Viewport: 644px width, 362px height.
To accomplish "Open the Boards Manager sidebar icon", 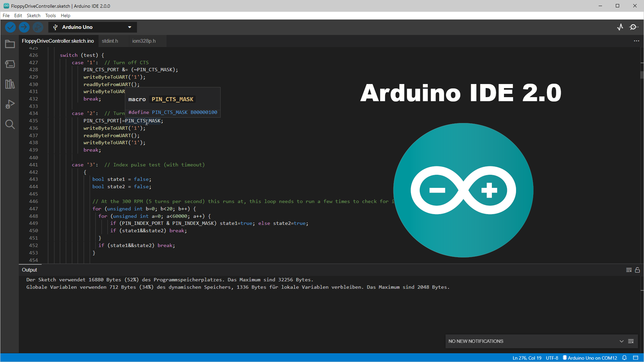I will point(10,64).
